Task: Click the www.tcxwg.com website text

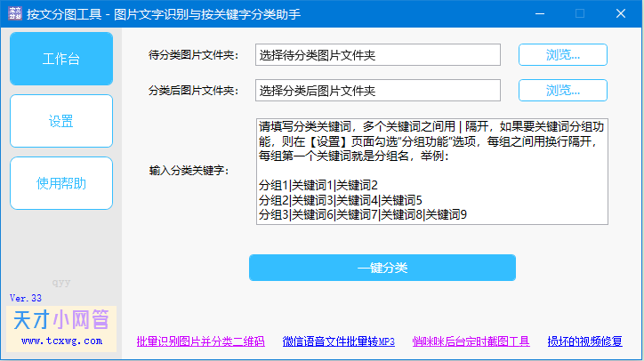Action: pos(60,340)
